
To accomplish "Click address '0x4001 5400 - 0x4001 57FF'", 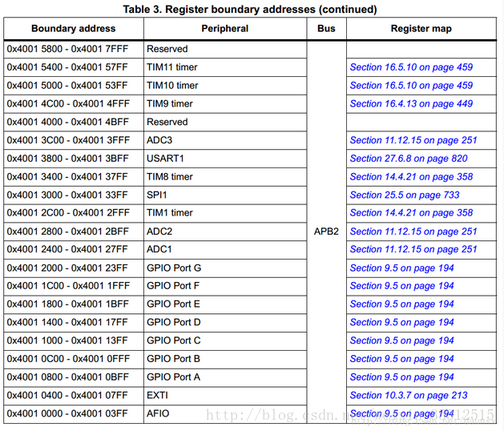I will [67, 67].
